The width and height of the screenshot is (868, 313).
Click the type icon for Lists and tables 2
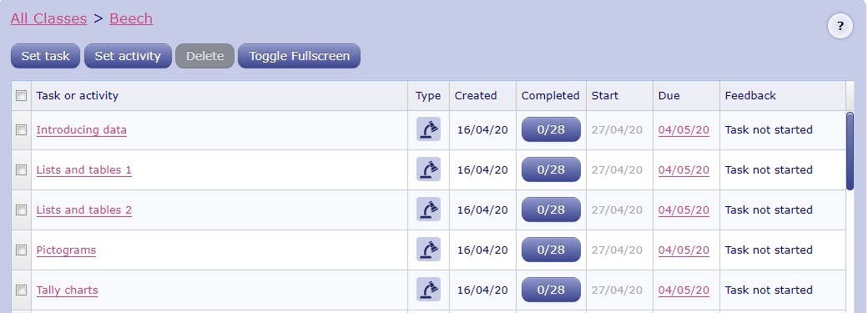click(x=428, y=210)
